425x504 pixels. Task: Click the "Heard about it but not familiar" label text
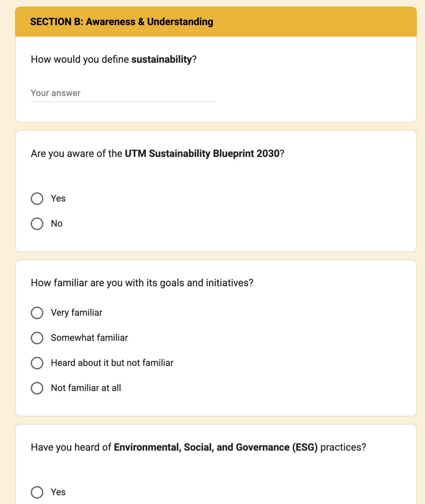coord(112,363)
